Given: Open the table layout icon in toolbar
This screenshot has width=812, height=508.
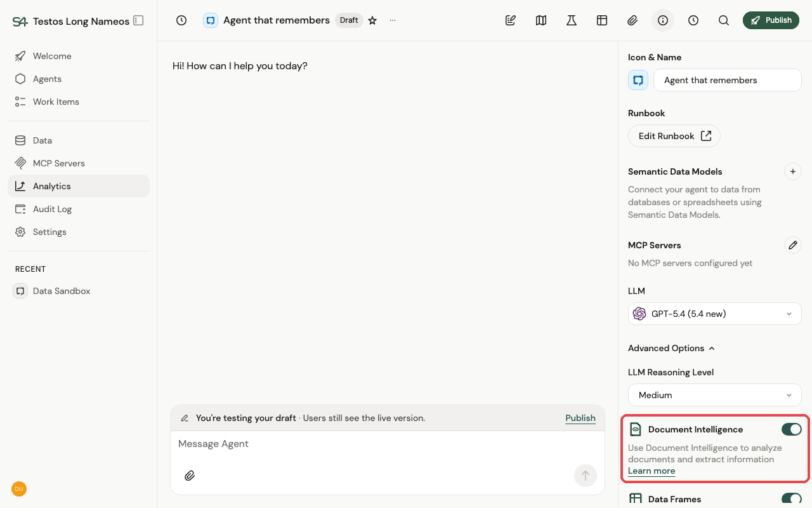Looking at the screenshot, I should point(602,20).
